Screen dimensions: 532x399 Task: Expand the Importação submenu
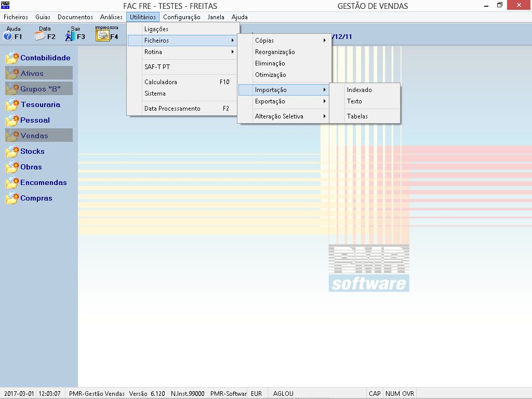click(x=284, y=90)
